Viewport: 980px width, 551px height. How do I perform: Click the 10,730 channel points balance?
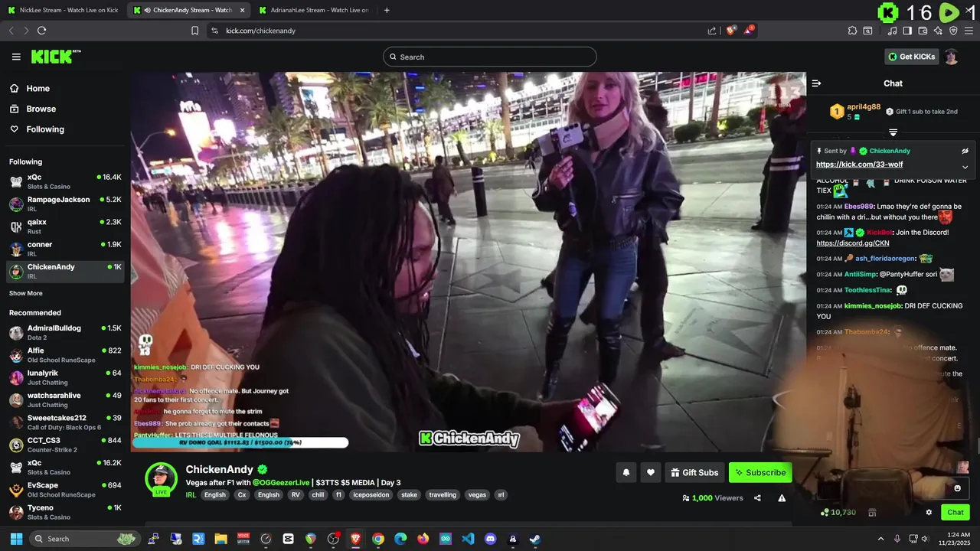pos(838,512)
